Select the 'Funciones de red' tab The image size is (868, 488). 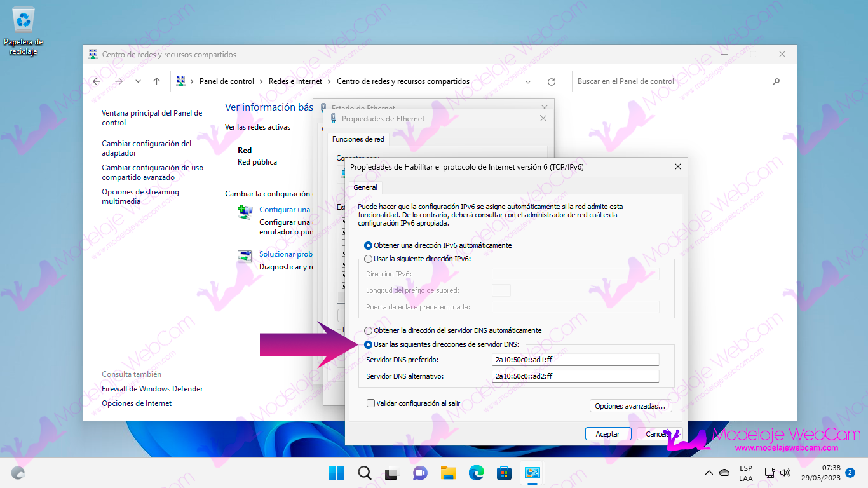pyautogui.click(x=358, y=139)
